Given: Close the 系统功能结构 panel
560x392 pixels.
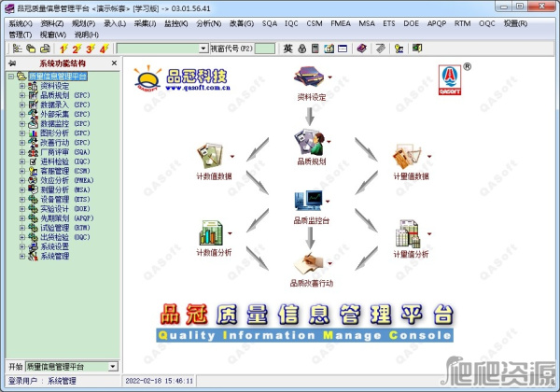Looking at the screenshot, I should pyautogui.click(x=114, y=63).
